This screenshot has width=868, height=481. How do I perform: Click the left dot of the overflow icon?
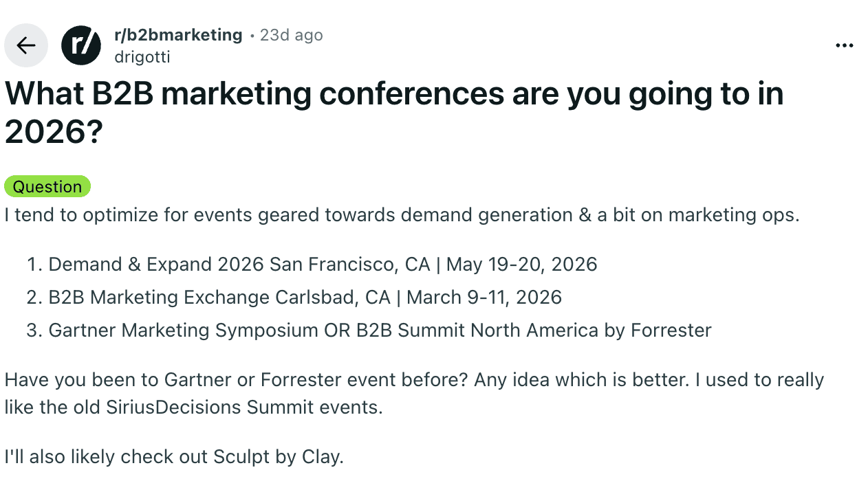(x=837, y=45)
